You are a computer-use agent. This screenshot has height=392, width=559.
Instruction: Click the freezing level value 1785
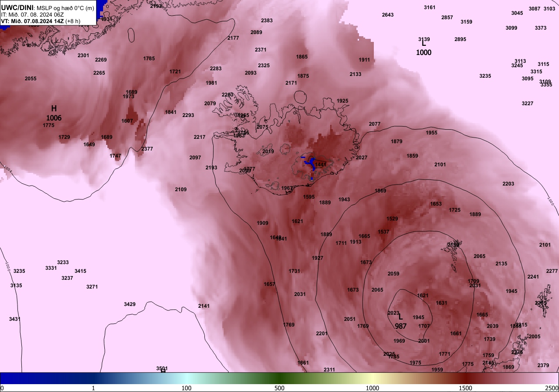point(149,58)
